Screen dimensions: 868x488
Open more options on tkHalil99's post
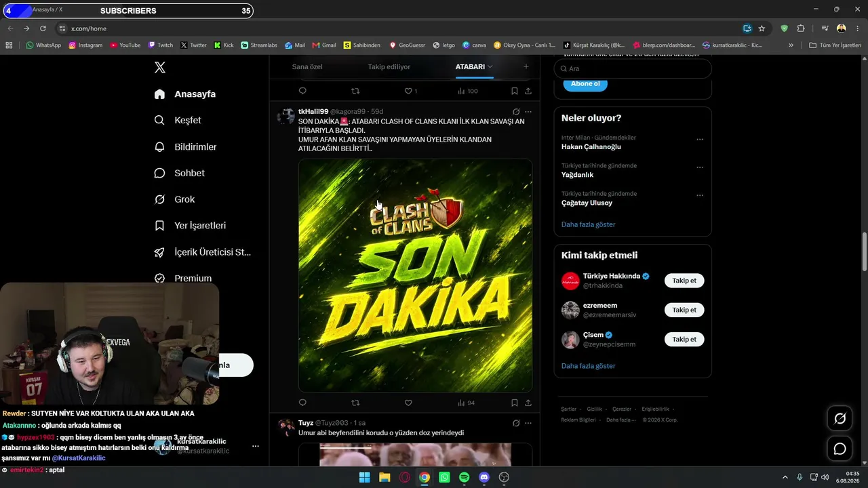click(528, 112)
